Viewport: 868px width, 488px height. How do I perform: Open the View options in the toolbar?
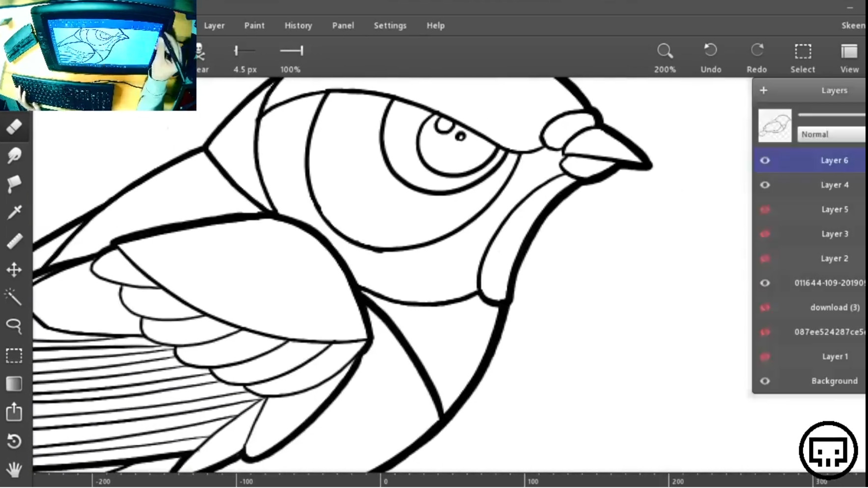[849, 57]
